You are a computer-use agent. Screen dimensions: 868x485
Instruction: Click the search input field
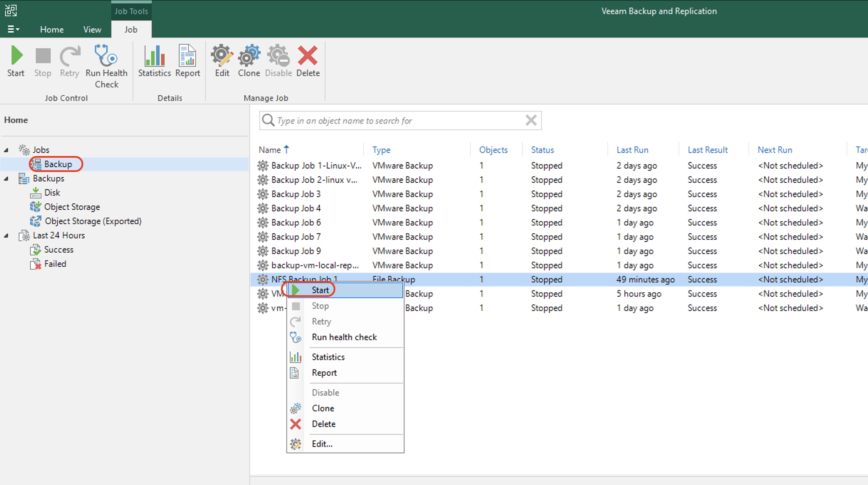tap(400, 120)
